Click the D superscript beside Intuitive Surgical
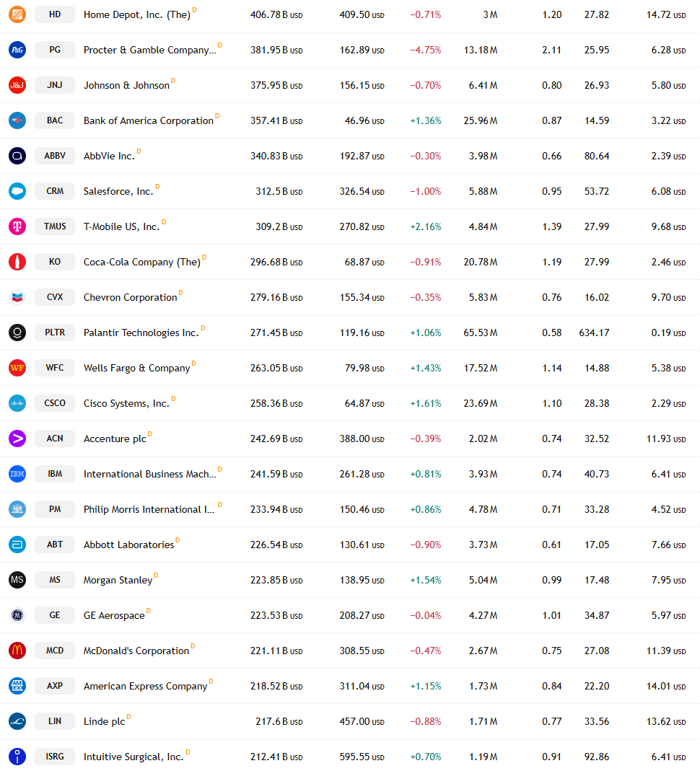 [x=188, y=752]
